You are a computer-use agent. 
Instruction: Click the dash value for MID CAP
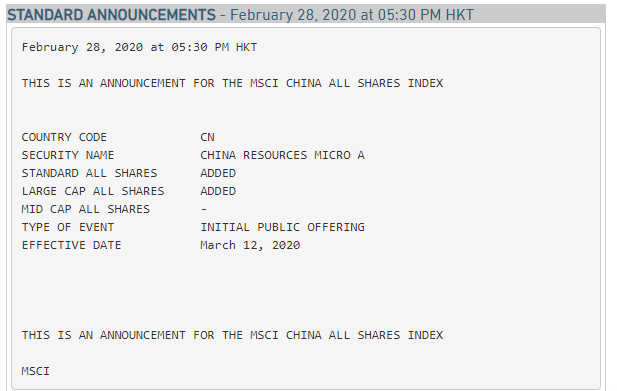tap(204, 209)
